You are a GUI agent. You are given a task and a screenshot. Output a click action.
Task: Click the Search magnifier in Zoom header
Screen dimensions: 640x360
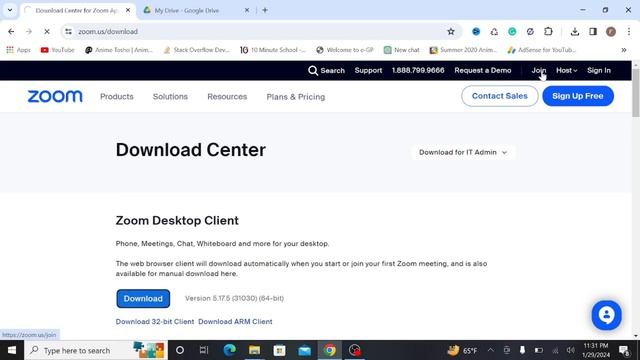click(313, 71)
